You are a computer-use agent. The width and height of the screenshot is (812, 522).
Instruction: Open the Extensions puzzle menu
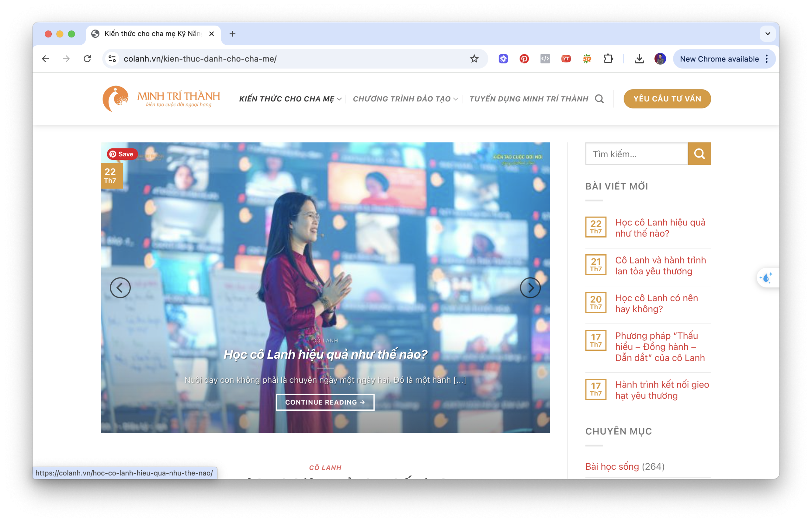click(x=608, y=59)
